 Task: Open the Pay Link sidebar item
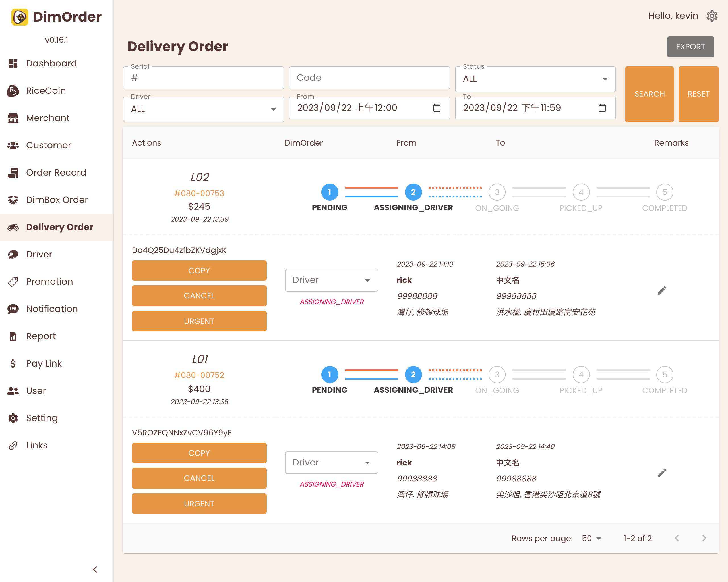point(44,363)
